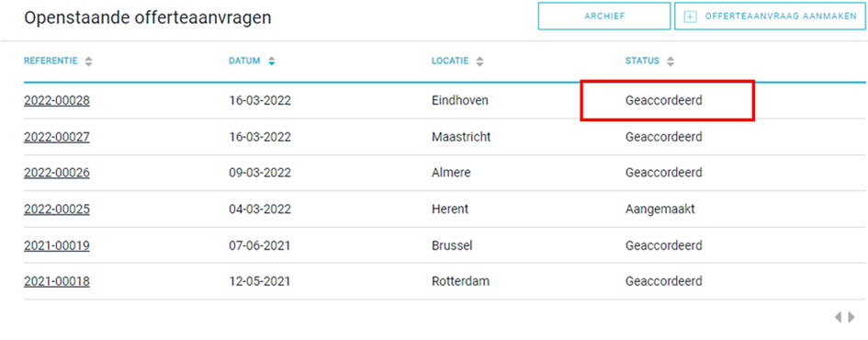Click plus icon in Offerteaanvraag aanmaken
Screen dimensions: 868x340
point(690,17)
